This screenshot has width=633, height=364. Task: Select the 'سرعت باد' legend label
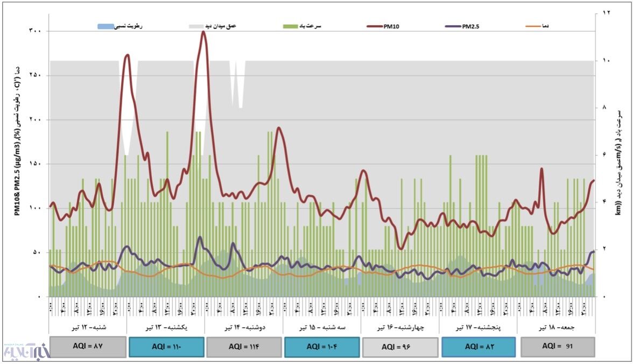310,26
